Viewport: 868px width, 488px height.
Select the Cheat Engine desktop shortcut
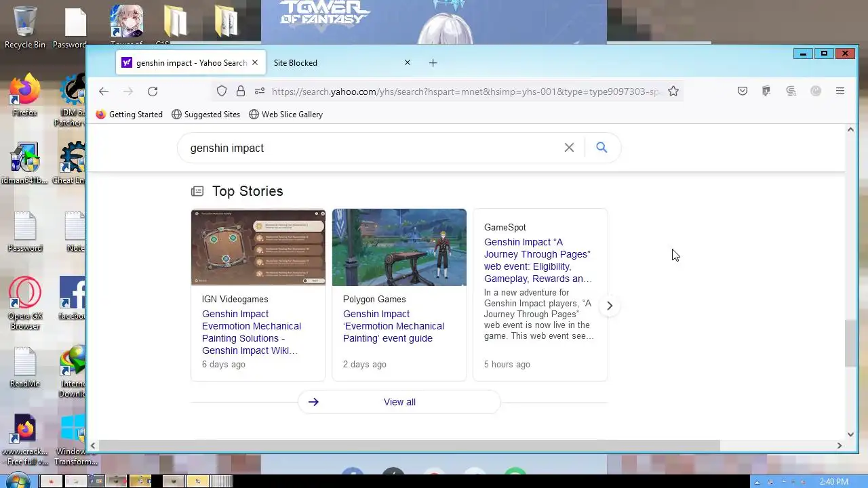pos(71,163)
